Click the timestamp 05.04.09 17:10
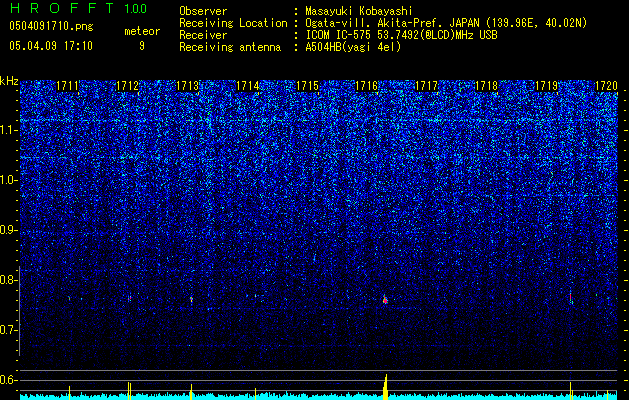Image resolution: width=629 pixels, height=400 pixels. pos(51,46)
